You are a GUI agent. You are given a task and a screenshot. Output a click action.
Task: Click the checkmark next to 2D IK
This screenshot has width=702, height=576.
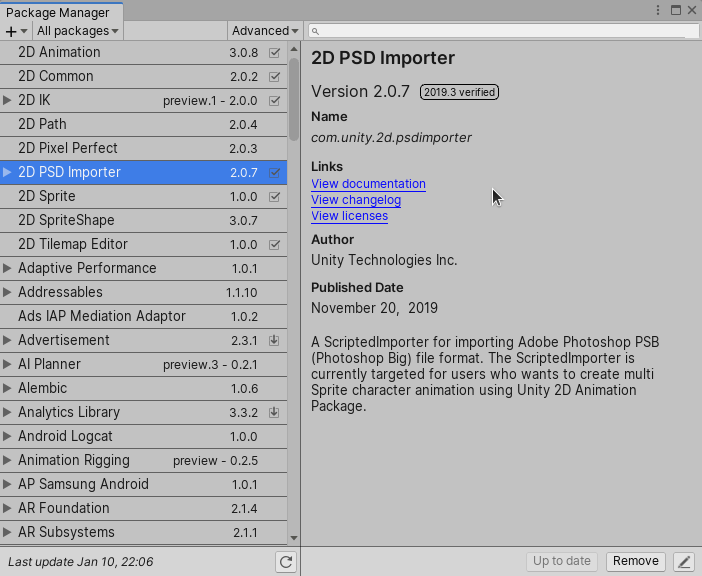tap(274, 100)
